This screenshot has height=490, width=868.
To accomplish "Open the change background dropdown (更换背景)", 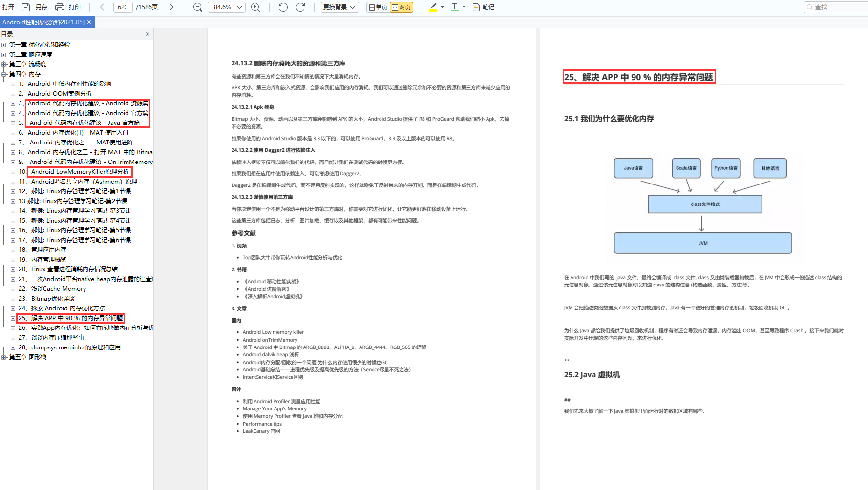I will click(340, 7).
